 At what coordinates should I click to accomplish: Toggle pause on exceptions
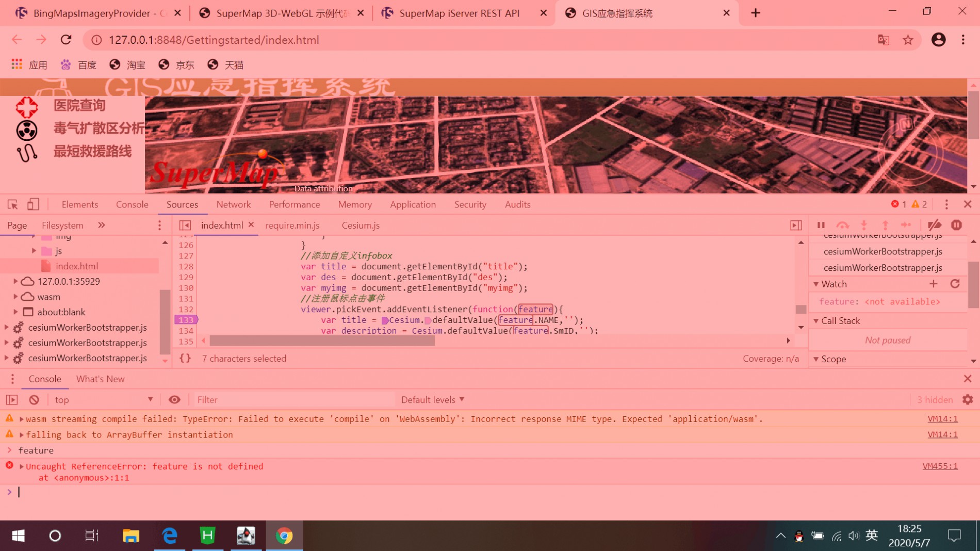coord(956,225)
